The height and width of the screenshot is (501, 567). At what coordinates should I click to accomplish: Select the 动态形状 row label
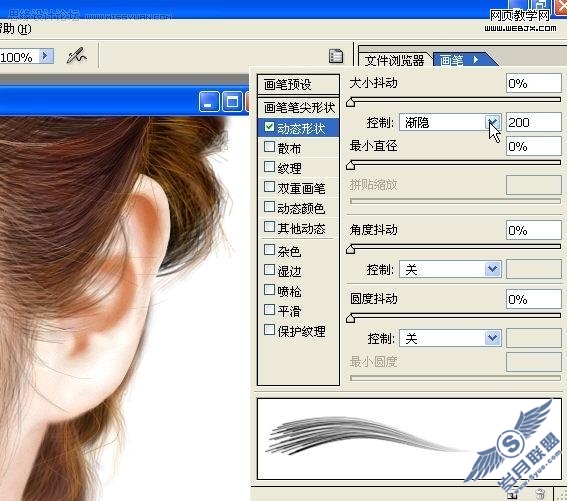click(301, 128)
